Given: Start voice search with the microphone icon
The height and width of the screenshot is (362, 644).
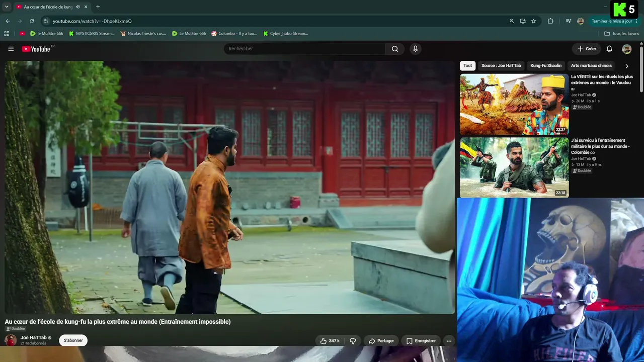Looking at the screenshot, I should [415, 49].
